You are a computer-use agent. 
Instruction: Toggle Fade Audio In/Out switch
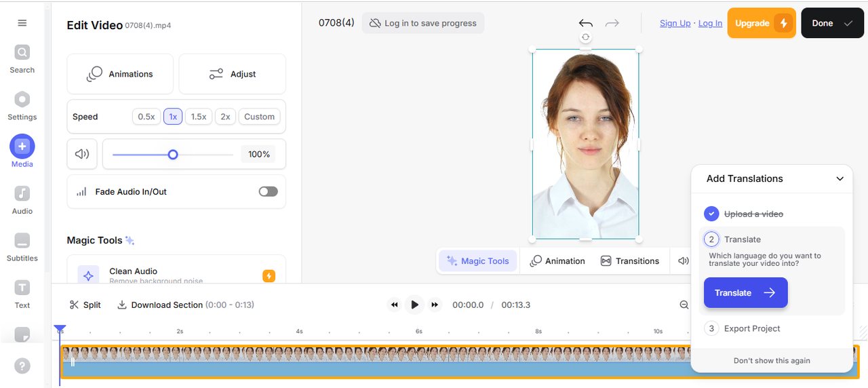point(269,192)
